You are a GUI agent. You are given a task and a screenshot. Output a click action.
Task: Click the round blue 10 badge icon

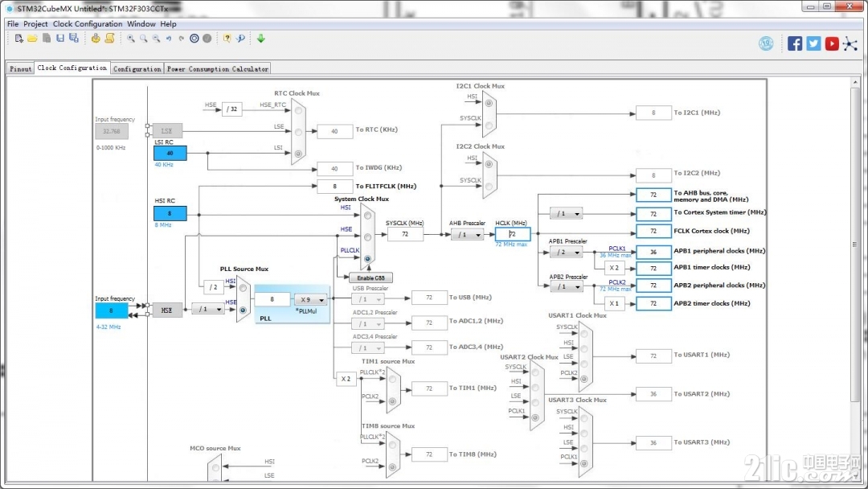pos(766,43)
